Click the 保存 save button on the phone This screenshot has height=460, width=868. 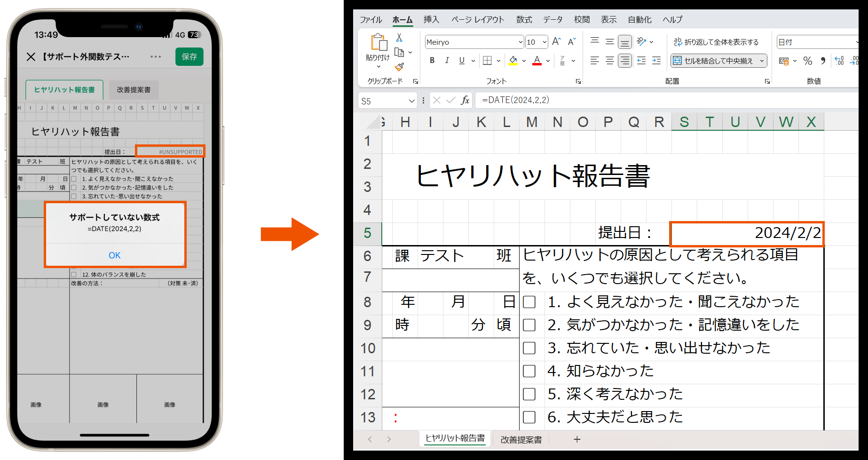pyautogui.click(x=189, y=56)
